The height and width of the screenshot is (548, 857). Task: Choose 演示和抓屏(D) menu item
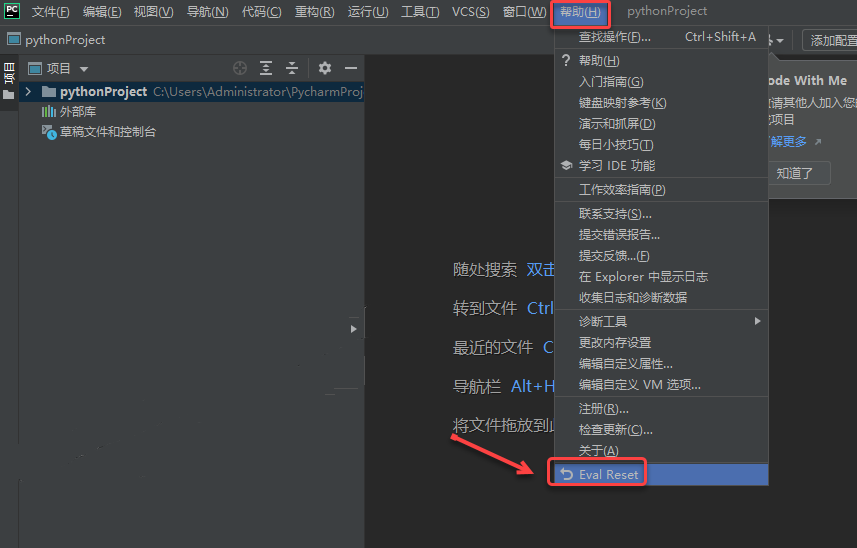pyautogui.click(x=661, y=124)
